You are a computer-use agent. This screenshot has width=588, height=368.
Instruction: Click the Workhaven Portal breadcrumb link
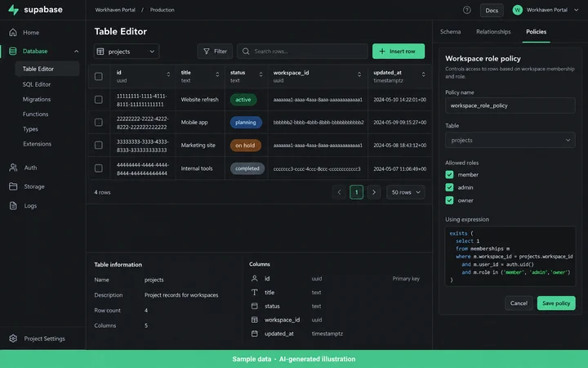click(115, 10)
